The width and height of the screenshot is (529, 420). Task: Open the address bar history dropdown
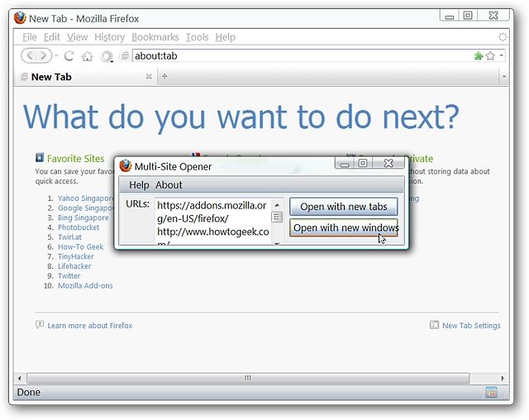[502, 55]
